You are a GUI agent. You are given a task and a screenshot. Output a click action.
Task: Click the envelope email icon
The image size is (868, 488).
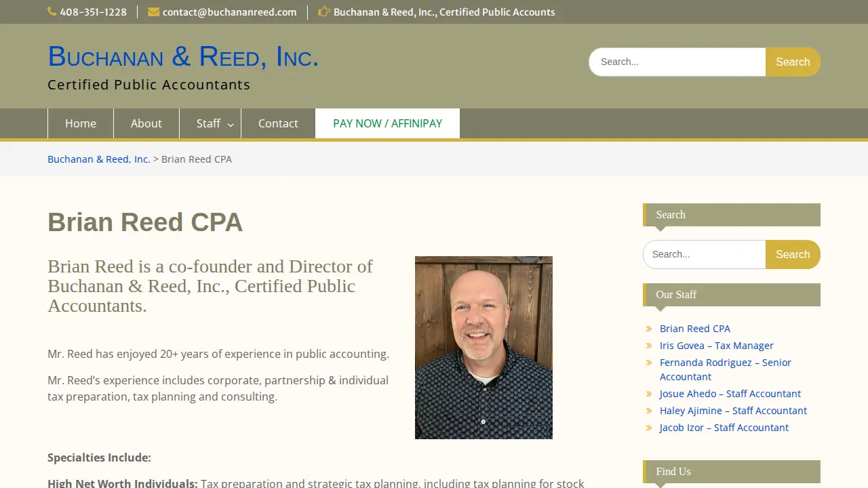[153, 12]
